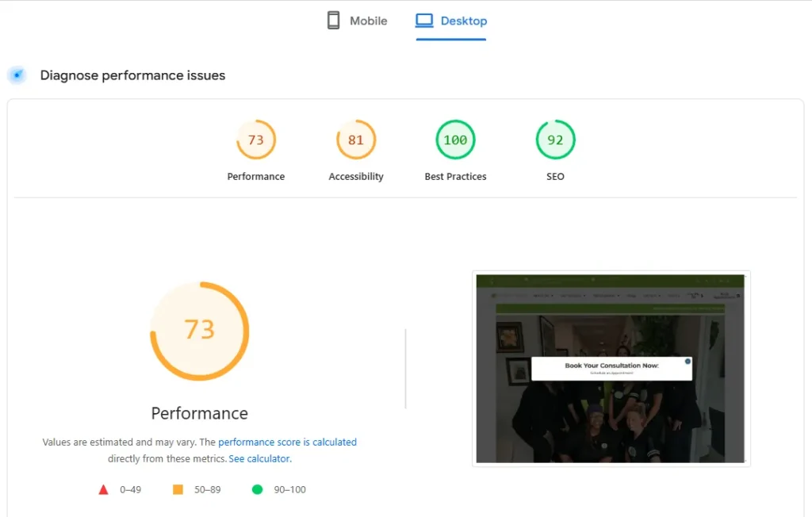Click the Desktop laptop icon

point(424,21)
